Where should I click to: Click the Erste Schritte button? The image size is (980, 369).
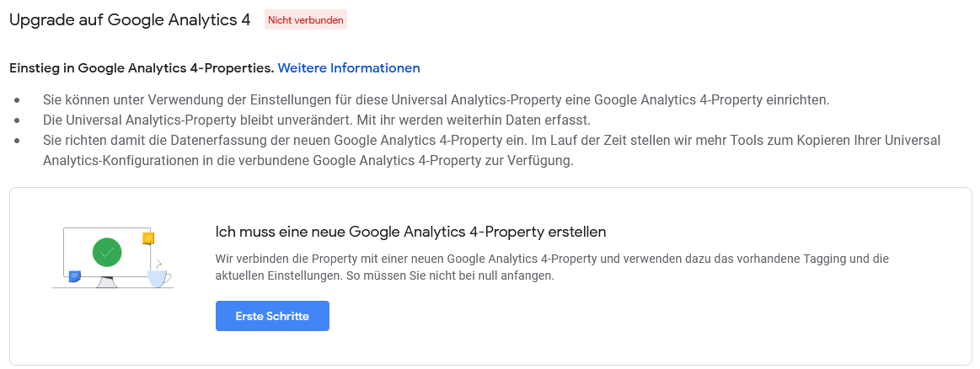[272, 316]
